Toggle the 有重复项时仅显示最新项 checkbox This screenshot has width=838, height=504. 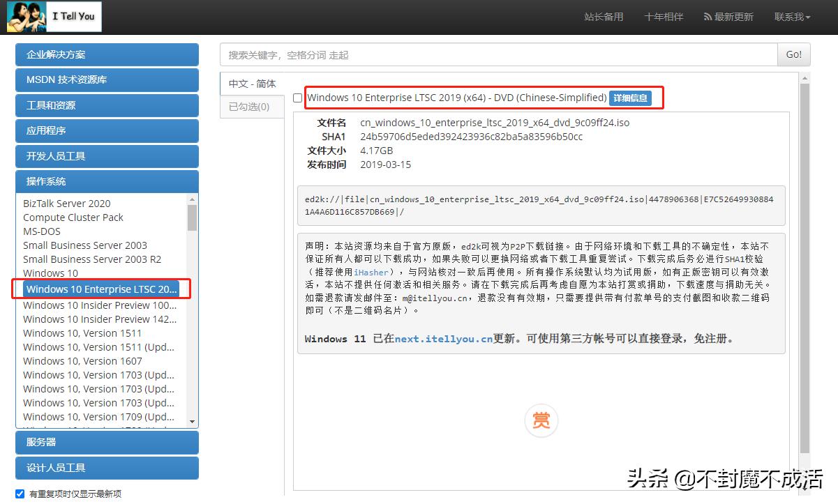point(20,493)
